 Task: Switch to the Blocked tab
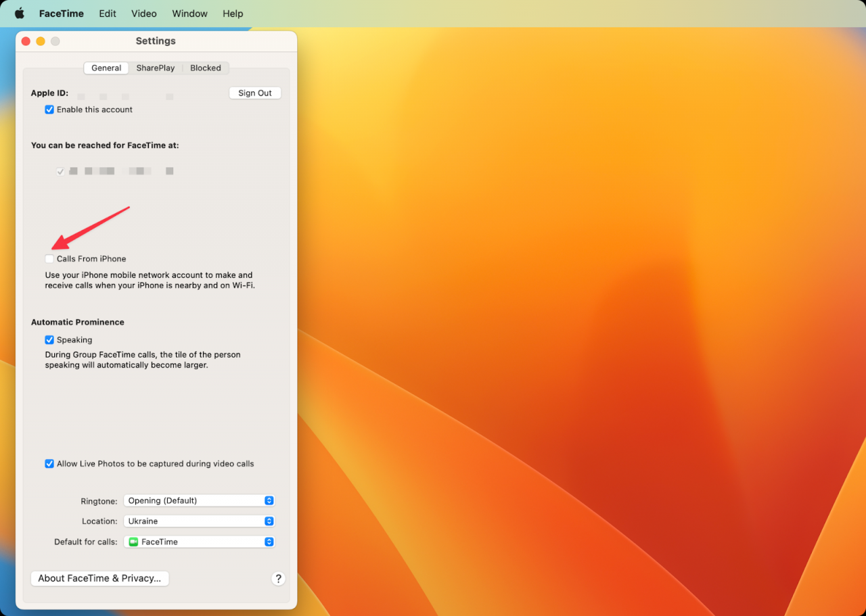tap(206, 68)
